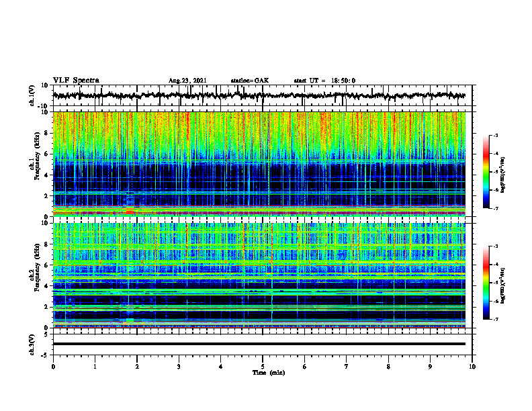The image size is (532, 411).
Task: Click the 'ch.1(V)' waveform axis label
Action: (32, 95)
